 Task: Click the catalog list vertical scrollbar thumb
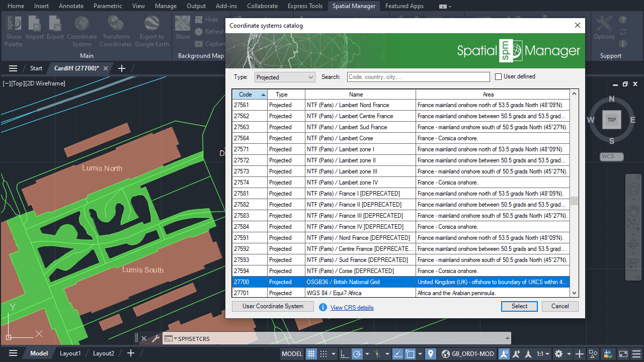(574, 201)
